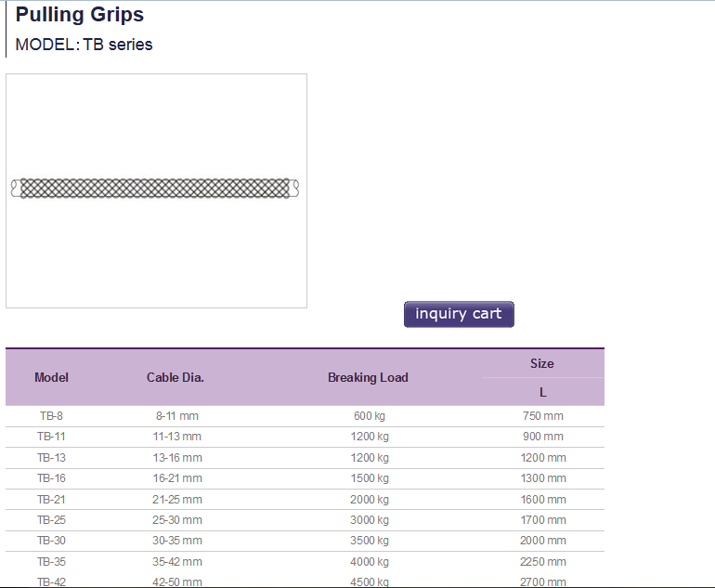715x588 pixels.
Task: Click the Size header cell
Action: pos(542,363)
